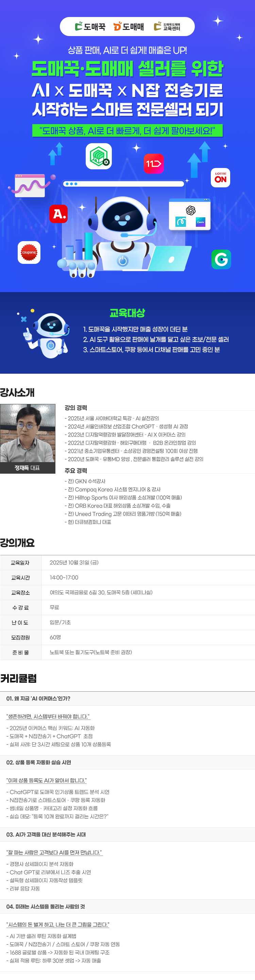Click the ChatGPT logo in the small window
The image size is (255, 980).
click(190, 210)
